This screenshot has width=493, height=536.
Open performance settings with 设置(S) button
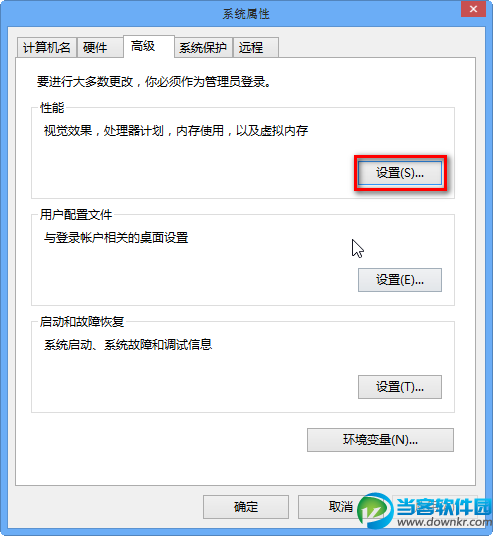400,173
